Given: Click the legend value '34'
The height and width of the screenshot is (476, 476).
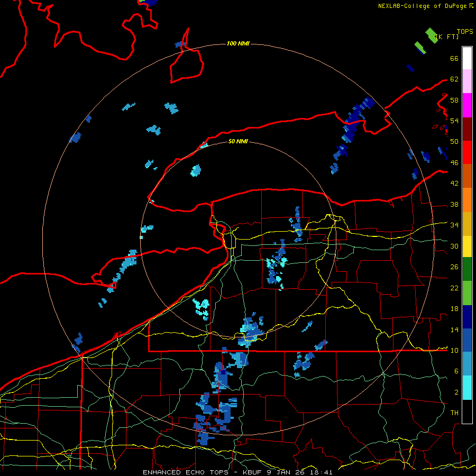Looking at the screenshot, I should [x=454, y=225].
